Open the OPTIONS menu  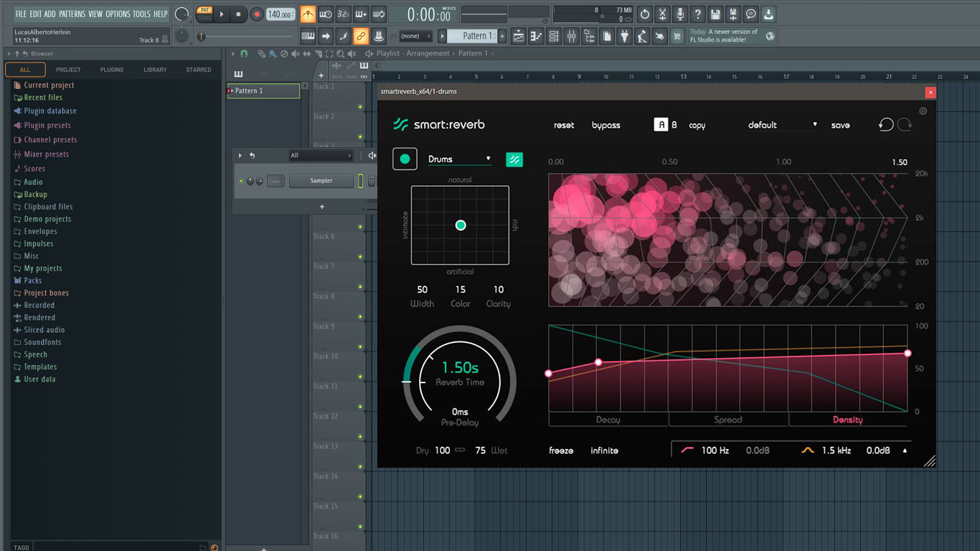click(x=118, y=14)
